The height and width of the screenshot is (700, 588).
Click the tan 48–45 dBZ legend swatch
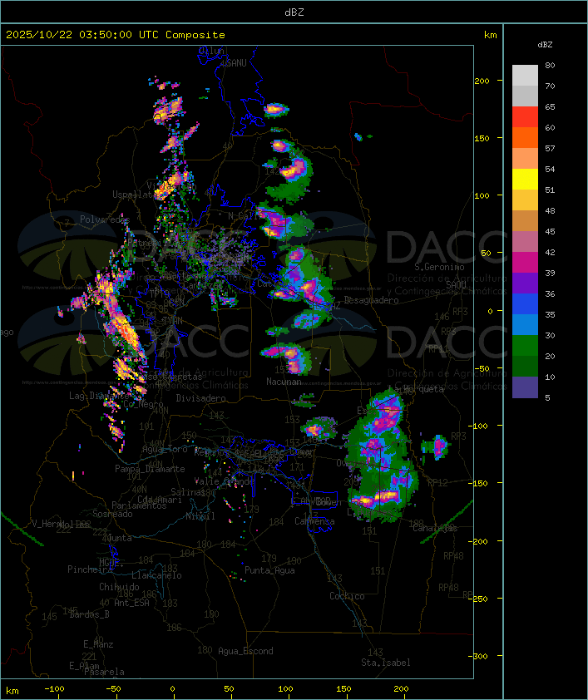[525, 220]
